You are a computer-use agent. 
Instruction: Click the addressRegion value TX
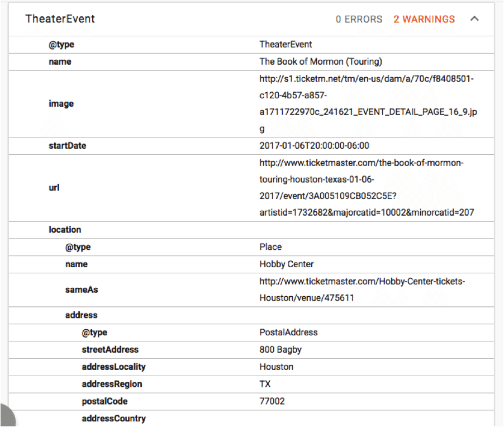coord(265,384)
